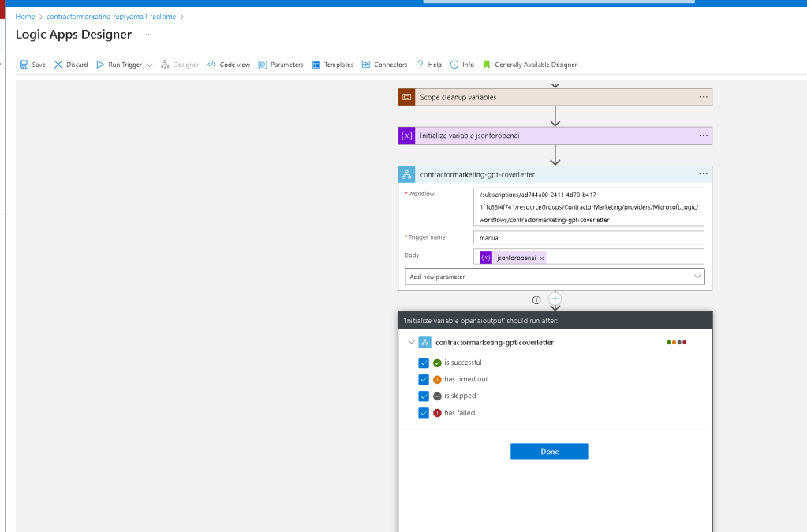Click the 'is successful' label text
807x532 pixels.
[463, 363]
